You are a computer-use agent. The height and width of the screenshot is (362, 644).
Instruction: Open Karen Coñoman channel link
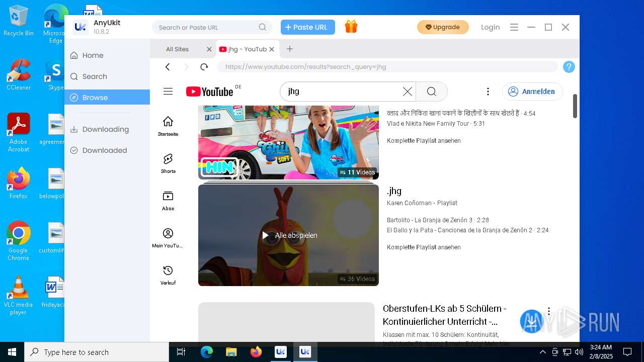[x=409, y=203]
